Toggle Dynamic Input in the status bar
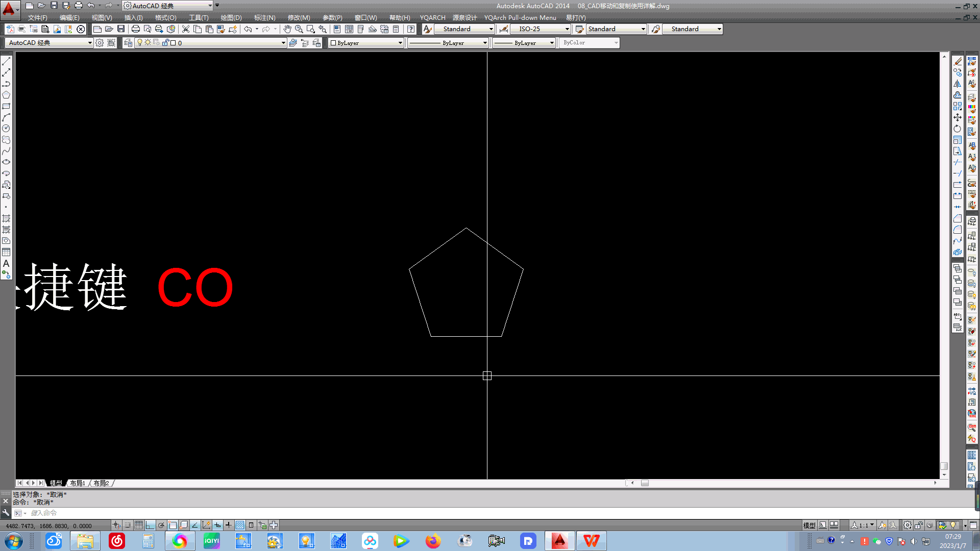Image resolution: width=980 pixels, height=551 pixels. click(x=217, y=525)
